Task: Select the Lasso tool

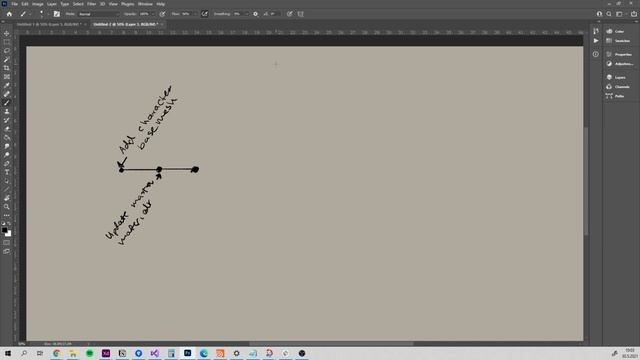Action: (x=7, y=51)
